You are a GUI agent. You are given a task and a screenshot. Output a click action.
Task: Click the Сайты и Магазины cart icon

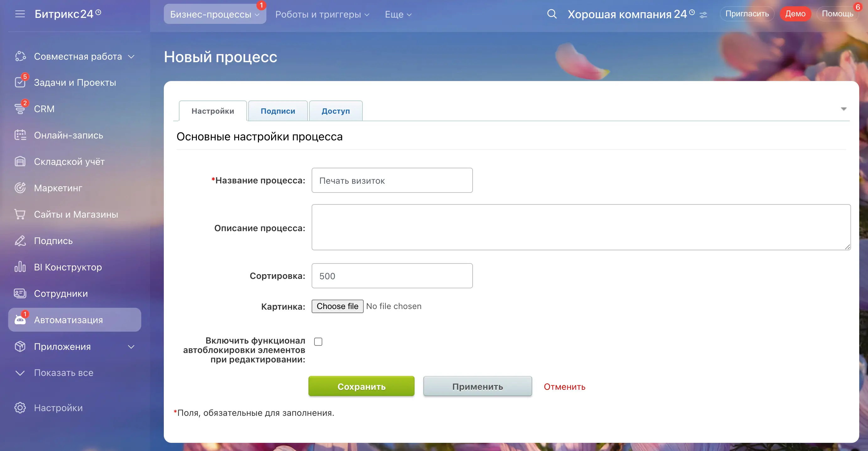[x=20, y=214]
